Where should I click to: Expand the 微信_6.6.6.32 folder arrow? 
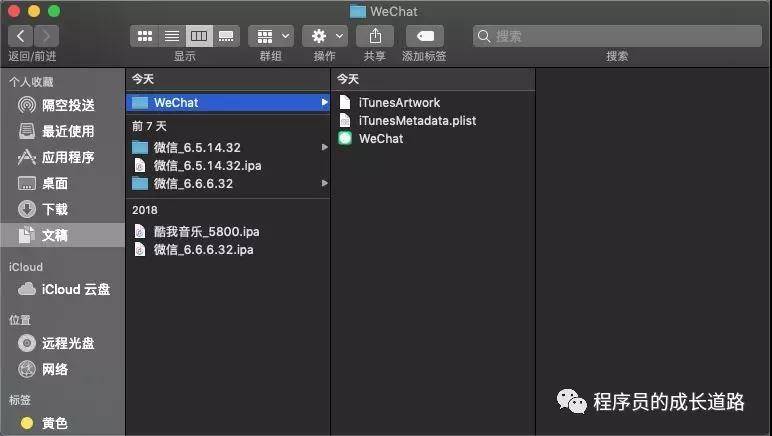pos(324,183)
